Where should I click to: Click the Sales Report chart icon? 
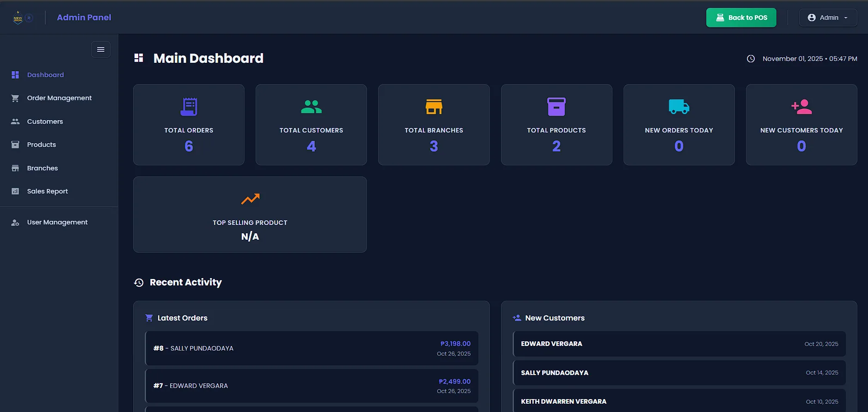(x=15, y=191)
